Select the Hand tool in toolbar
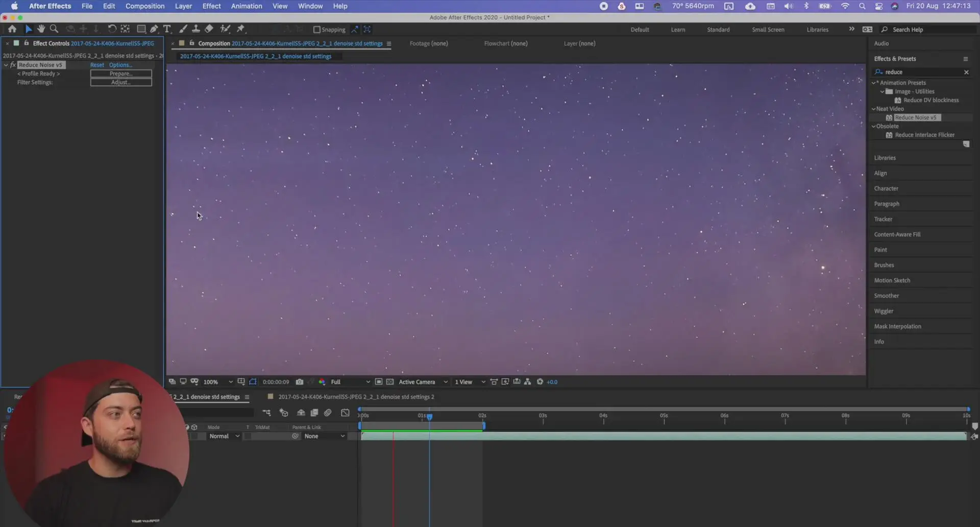This screenshot has width=980, height=527. pyautogui.click(x=41, y=29)
